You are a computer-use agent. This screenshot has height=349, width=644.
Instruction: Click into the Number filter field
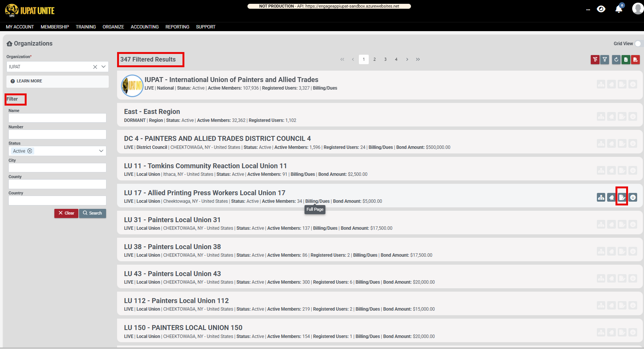click(x=57, y=134)
